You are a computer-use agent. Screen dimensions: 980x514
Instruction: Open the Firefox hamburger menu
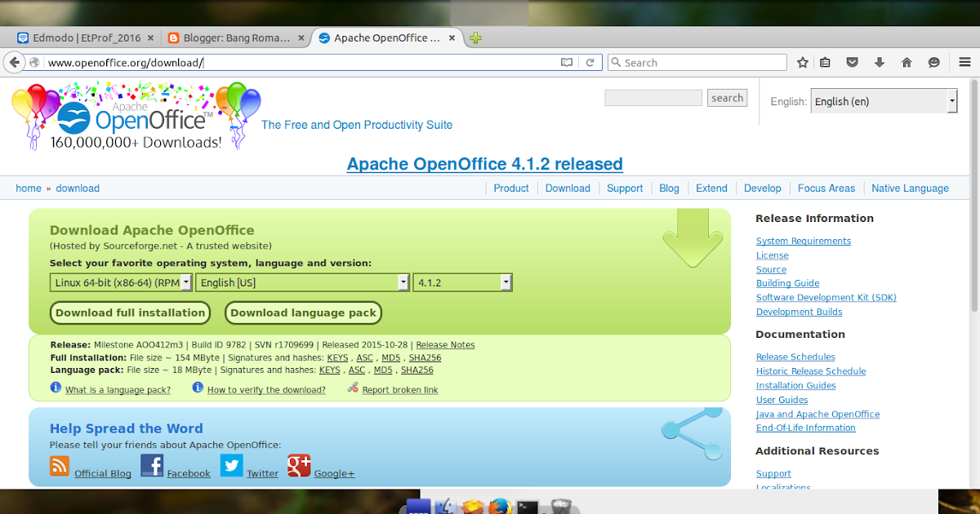[x=964, y=63]
